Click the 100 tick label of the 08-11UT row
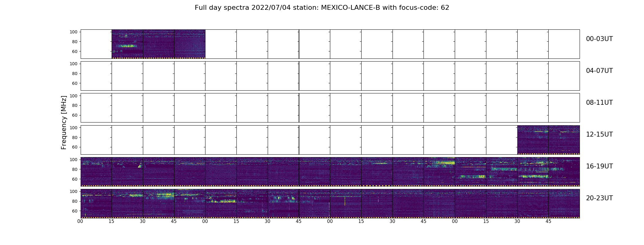This screenshot has height=245, width=644. coord(74,96)
